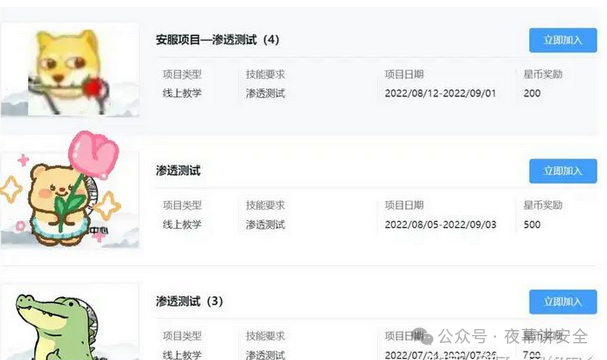Select 项目日期 label above 2022/08/12-2022/09/01
The width and height of the screenshot is (607, 360).
pos(404,74)
